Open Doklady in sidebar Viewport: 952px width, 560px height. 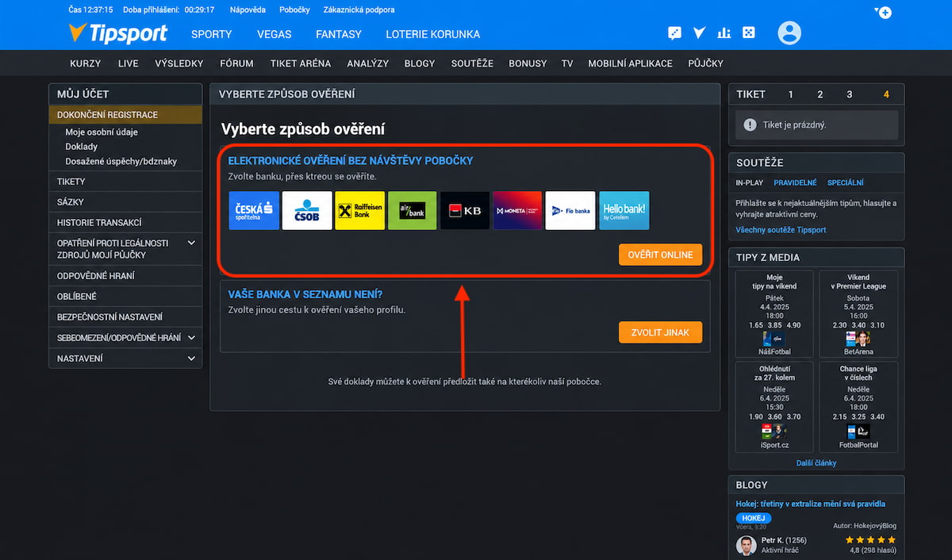pyautogui.click(x=82, y=147)
